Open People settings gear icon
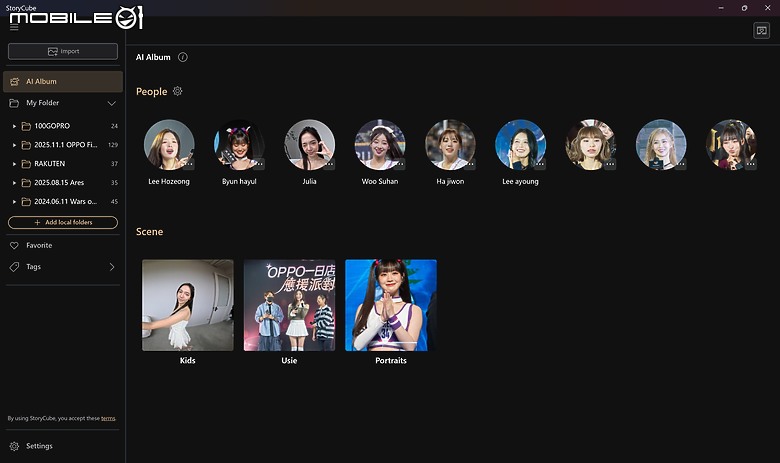The height and width of the screenshot is (463, 780). [x=178, y=91]
